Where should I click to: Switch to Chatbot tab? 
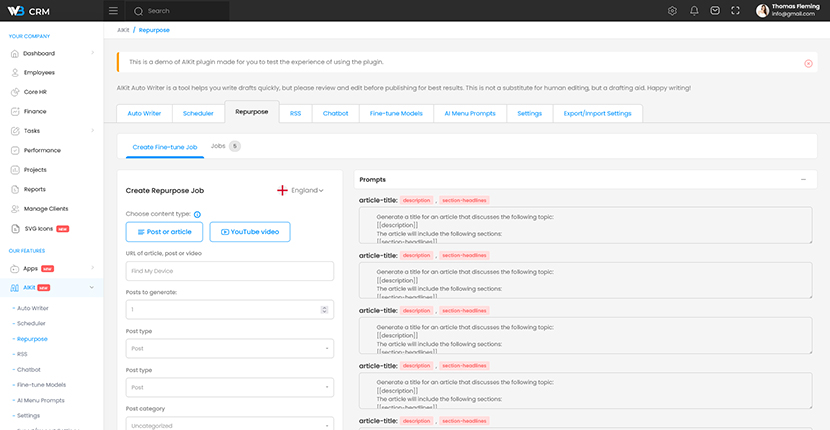coord(336,113)
